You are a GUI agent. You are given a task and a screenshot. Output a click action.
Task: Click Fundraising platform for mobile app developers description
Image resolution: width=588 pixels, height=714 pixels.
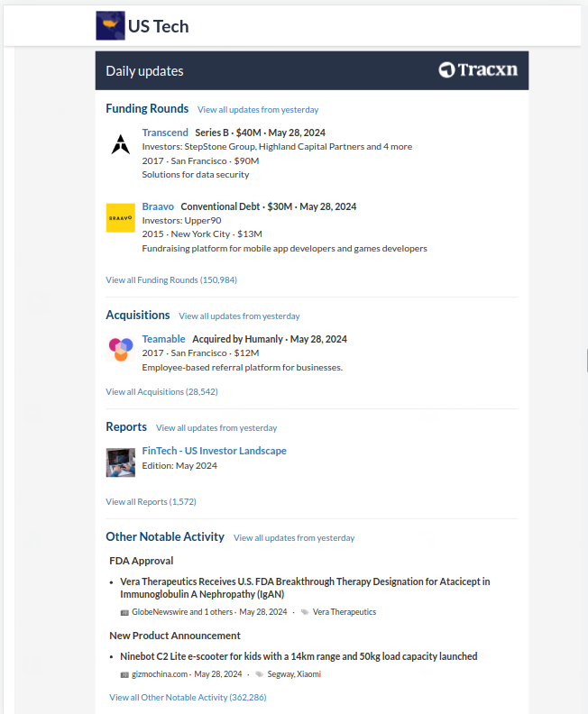pos(285,249)
